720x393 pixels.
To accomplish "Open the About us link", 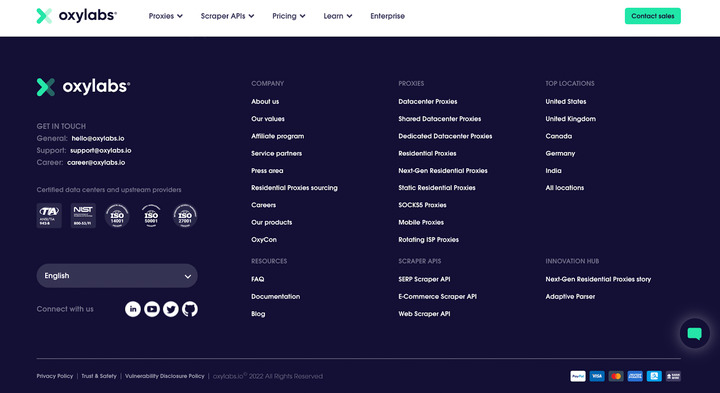I will pyautogui.click(x=265, y=101).
